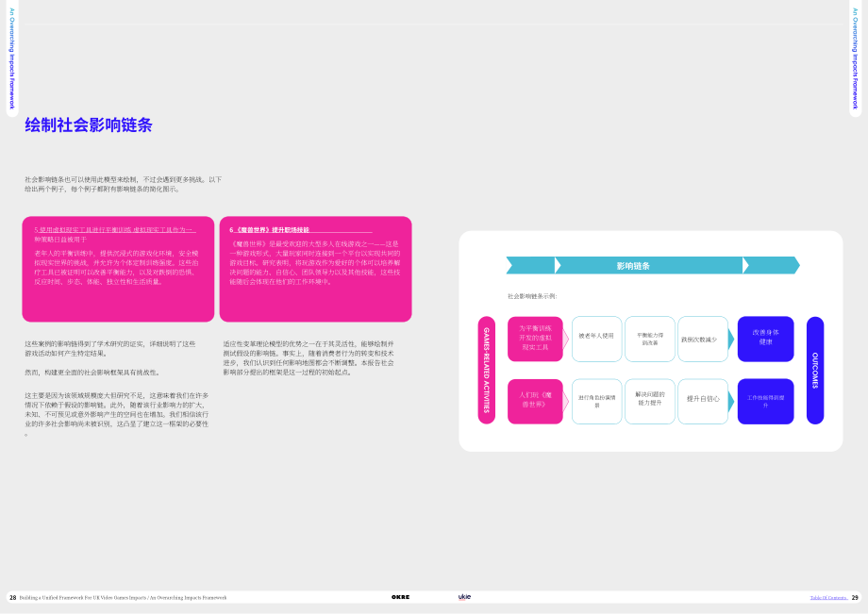Image resolution: width=868 pixels, height=614 pixels.
Task: Click page number 28 in footer
Action: pyautogui.click(x=12, y=598)
